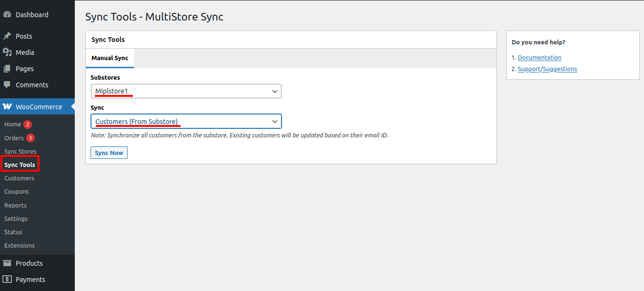Navigate to the Coupons page
This screenshot has height=291, width=644.
click(x=17, y=191)
